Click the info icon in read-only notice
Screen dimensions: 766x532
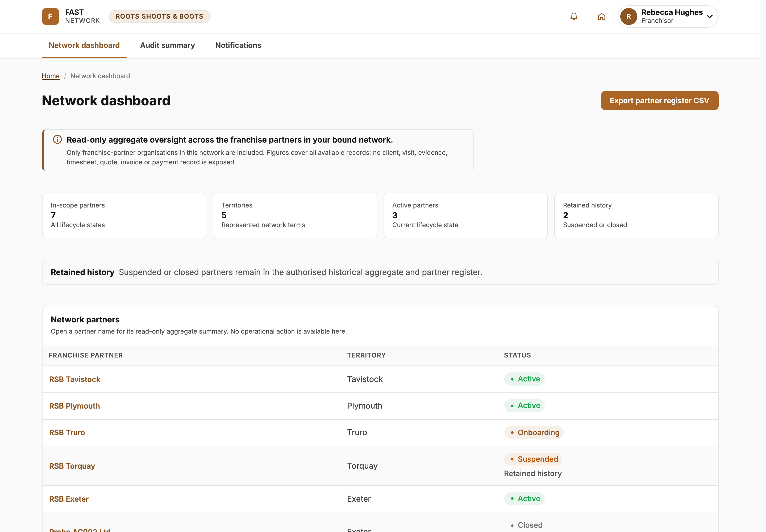pos(57,139)
